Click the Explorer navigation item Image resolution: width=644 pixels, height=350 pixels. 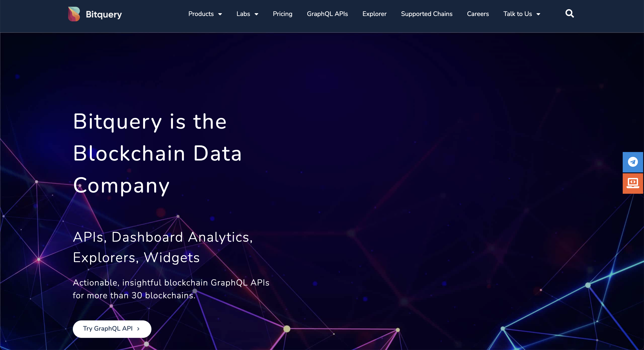tap(374, 14)
